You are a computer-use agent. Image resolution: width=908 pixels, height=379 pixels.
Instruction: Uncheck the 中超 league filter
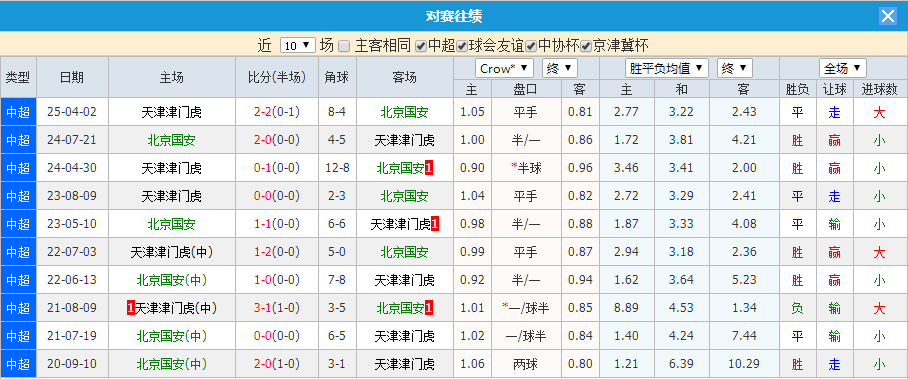(421, 46)
